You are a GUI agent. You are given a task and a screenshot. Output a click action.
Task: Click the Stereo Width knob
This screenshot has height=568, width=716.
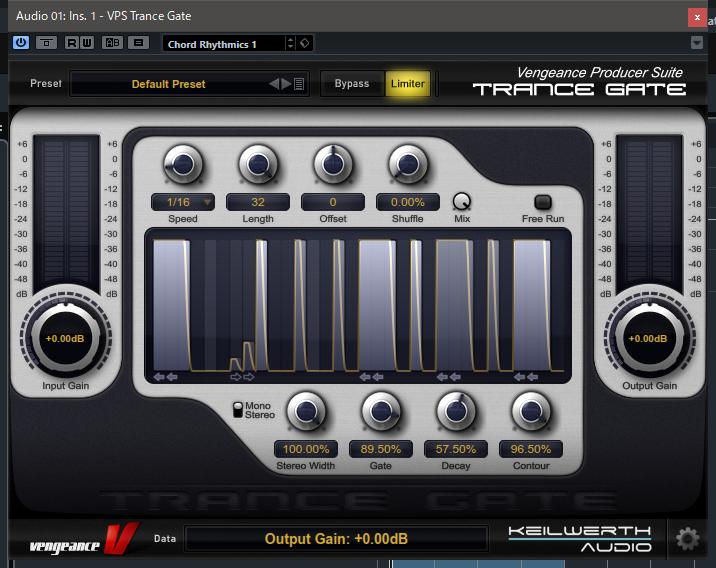pyautogui.click(x=306, y=411)
